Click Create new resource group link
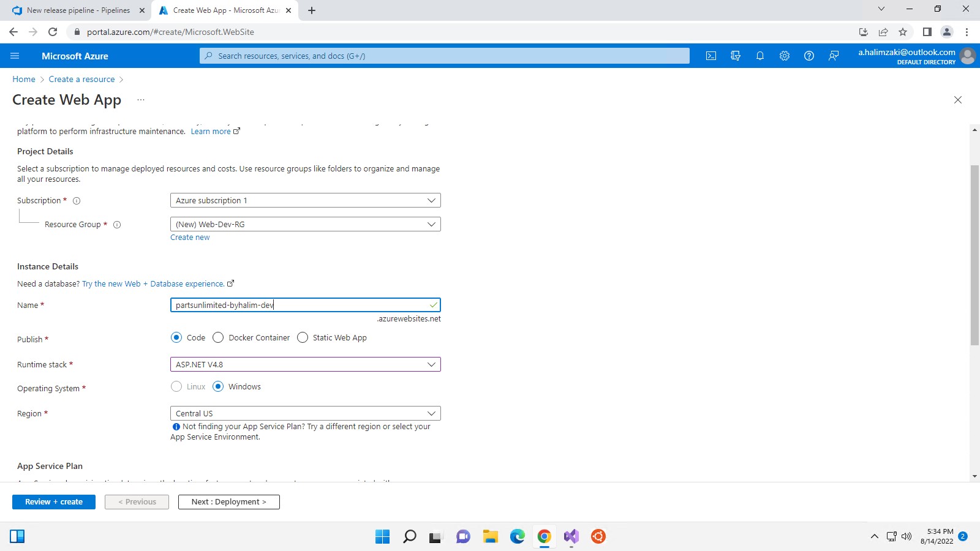Viewport: 980px width, 551px height. (x=190, y=238)
